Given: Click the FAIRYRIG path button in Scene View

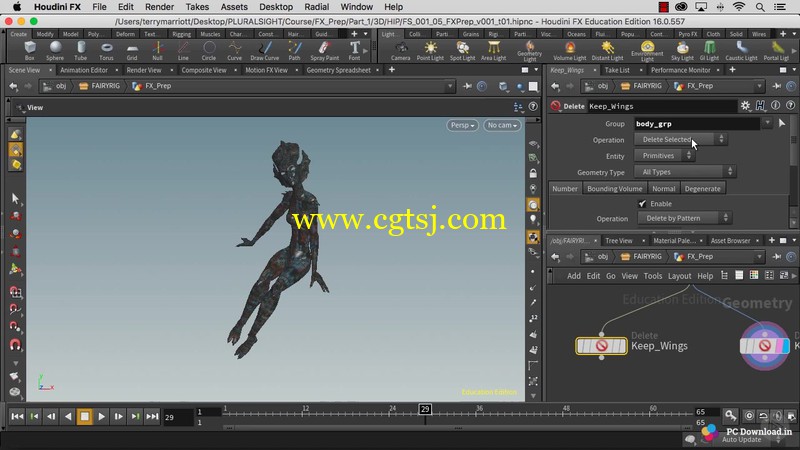Looking at the screenshot, I should click(x=100, y=86).
